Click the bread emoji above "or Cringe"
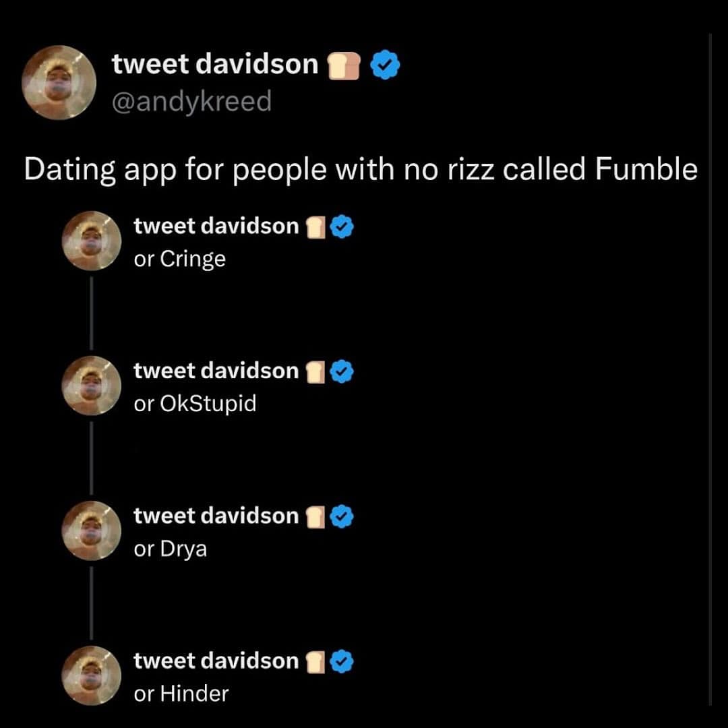Image resolution: width=728 pixels, height=728 pixels. [x=315, y=229]
